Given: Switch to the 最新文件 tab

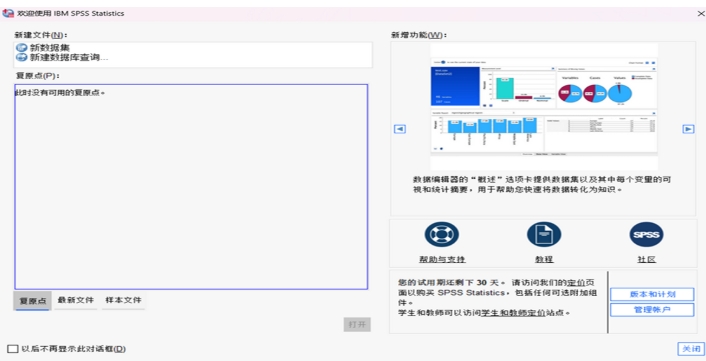Looking at the screenshot, I should [x=76, y=300].
